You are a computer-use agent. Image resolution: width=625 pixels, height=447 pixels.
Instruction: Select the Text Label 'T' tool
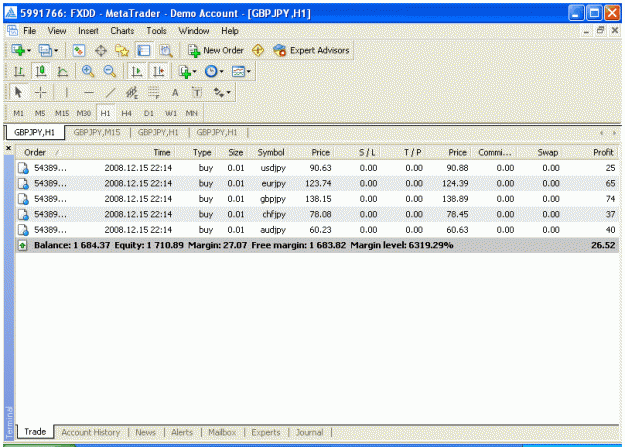click(x=197, y=93)
